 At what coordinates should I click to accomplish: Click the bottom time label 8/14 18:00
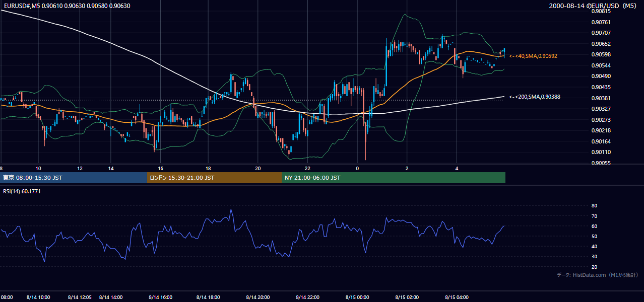point(209,297)
